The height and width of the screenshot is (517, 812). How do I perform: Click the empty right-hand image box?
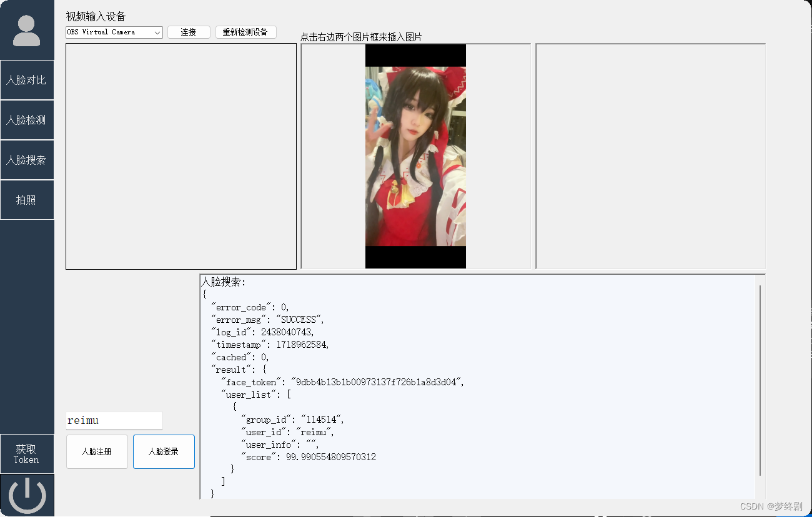pyautogui.click(x=650, y=156)
